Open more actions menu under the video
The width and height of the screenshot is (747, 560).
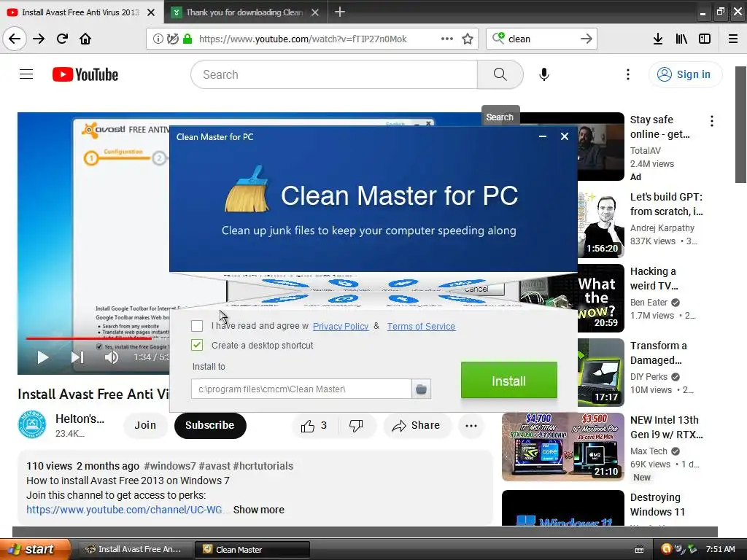[x=471, y=425]
